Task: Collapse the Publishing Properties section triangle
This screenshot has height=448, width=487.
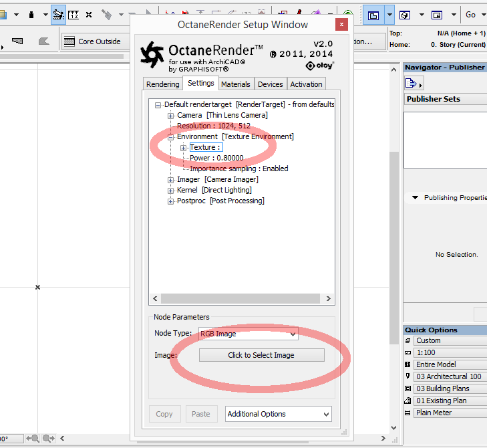Action: point(415,198)
